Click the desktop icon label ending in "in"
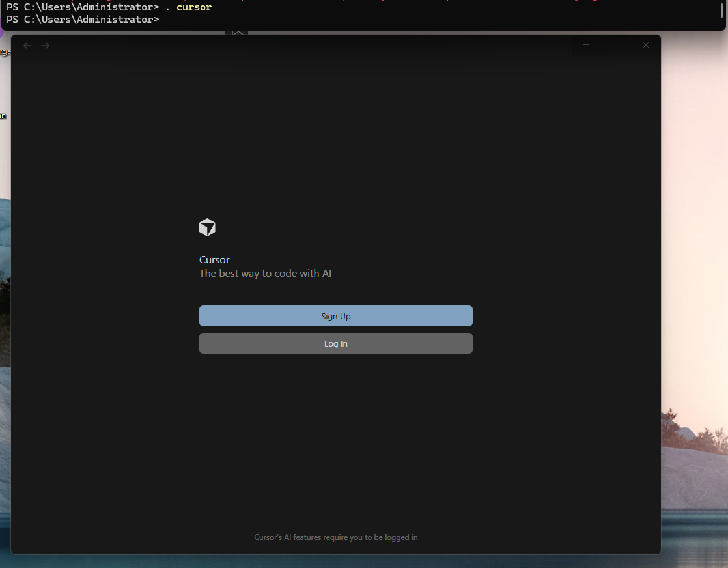728x568 pixels. tap(3, 116)
